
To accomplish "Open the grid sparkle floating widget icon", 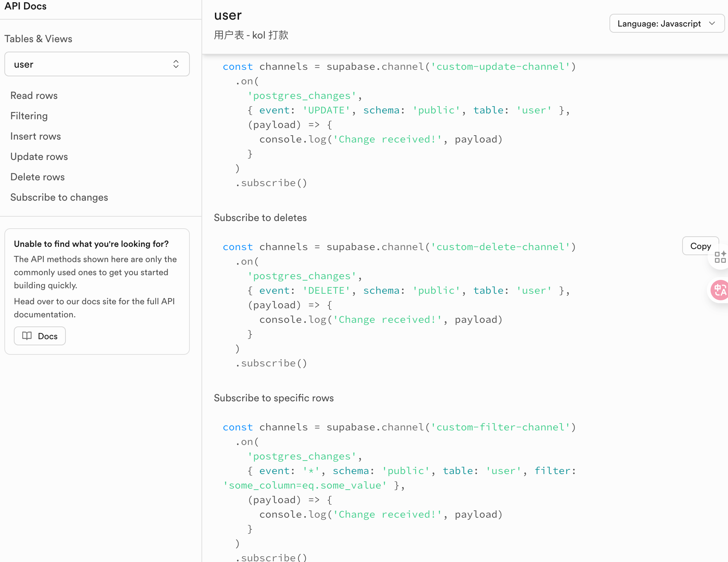I will coord(720,257).
